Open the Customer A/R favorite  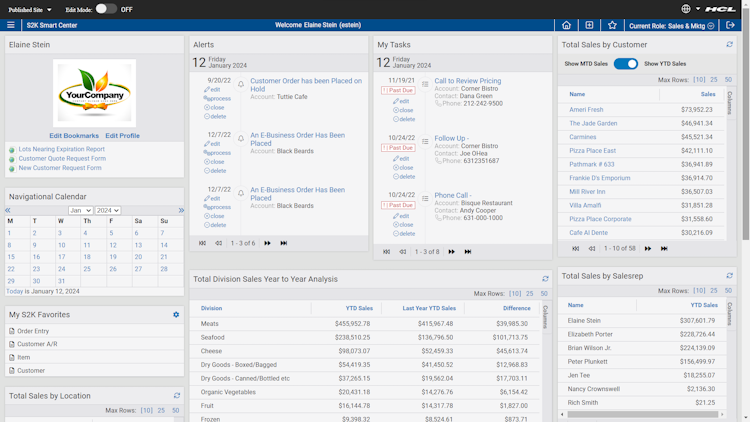(x=37, y=344)
